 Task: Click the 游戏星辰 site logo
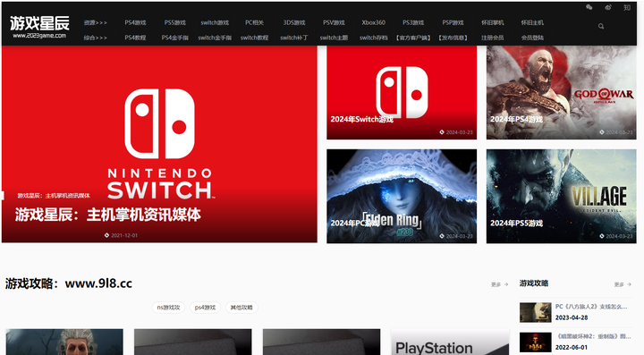(39, 27)
